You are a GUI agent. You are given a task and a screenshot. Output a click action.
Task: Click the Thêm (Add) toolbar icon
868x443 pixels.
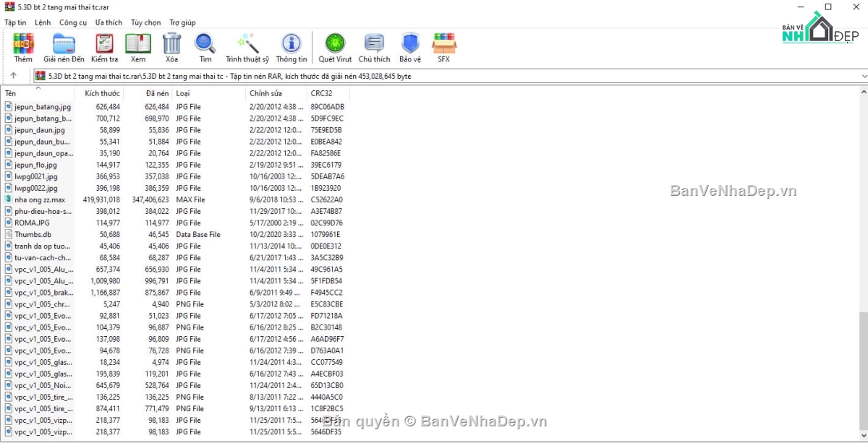click(23, 48)
